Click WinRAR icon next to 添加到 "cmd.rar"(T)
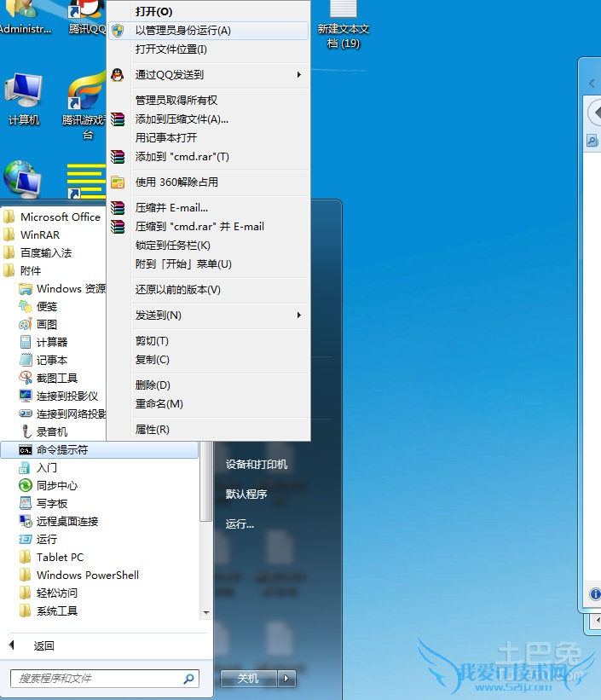 coord(118,157)
